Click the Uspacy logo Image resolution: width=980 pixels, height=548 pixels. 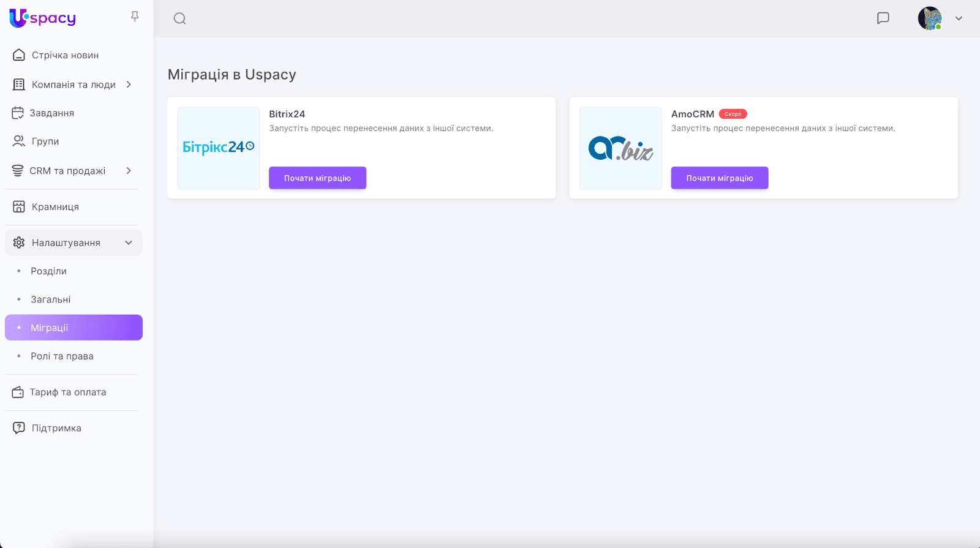coord(42,18)
